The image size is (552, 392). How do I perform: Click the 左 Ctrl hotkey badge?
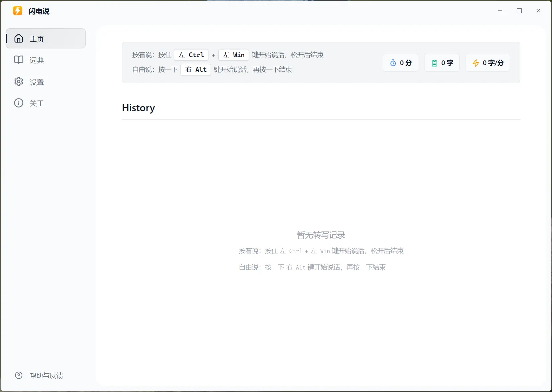[x=191, y=55]
